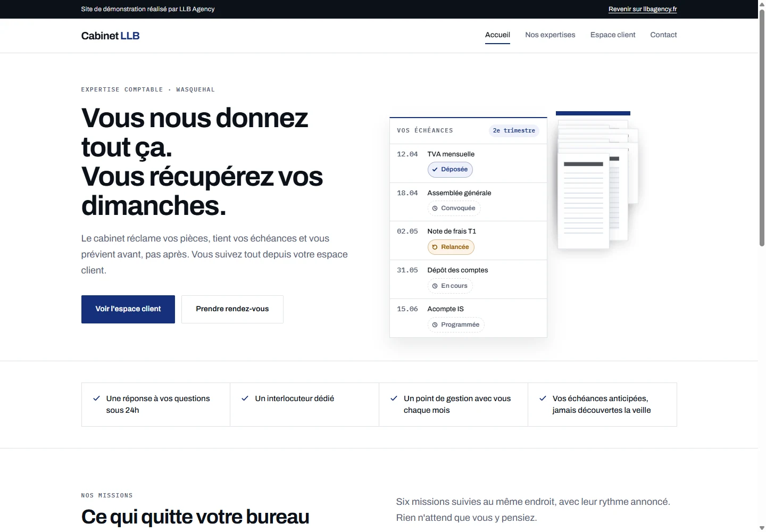Select the TVA mensuelle row title

pyautogui.click(x=451, y=154)
